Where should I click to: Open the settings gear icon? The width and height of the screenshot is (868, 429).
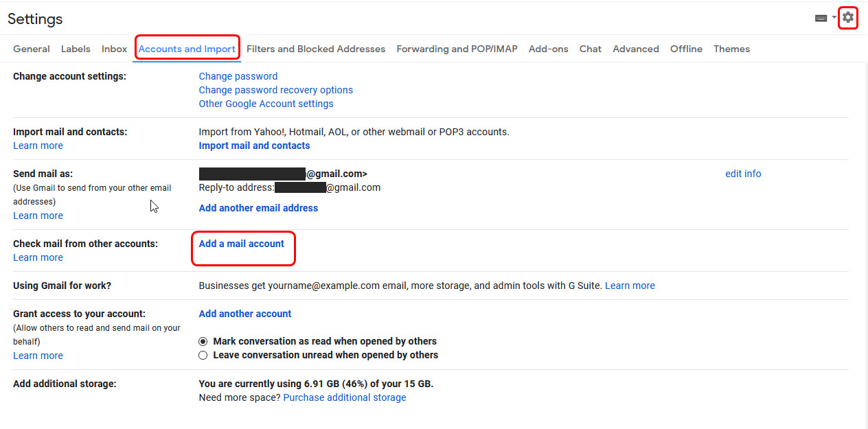848,17
